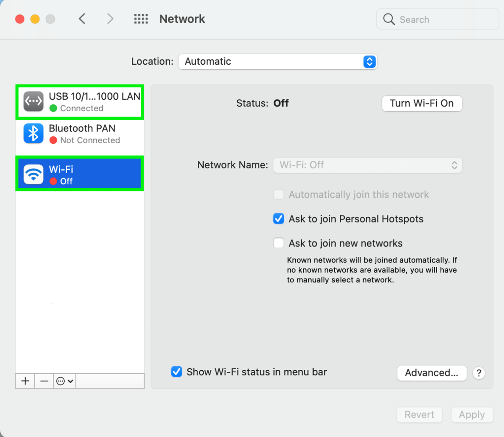Image resolution: width=504 pixels, height=437 pixels.
Task: Uncheck Show Wi-Fi status in menu bar
Action: click(x=176, y=372)
